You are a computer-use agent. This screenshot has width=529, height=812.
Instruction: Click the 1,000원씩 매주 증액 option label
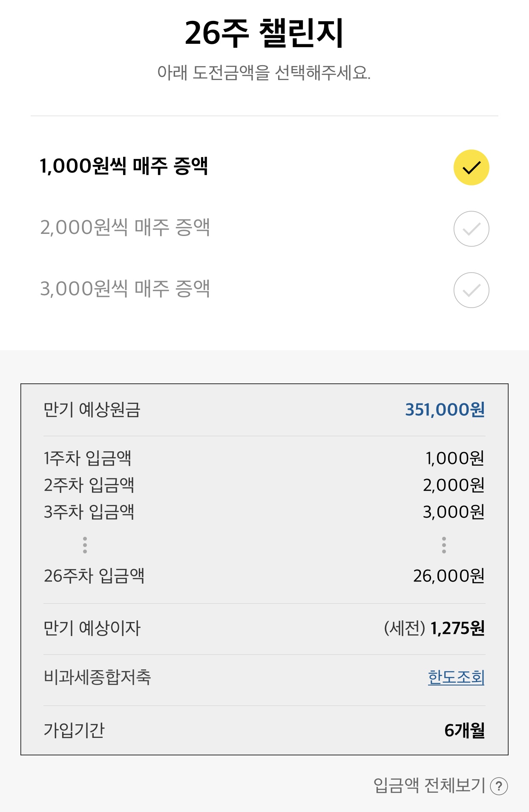tap(124, 166)
